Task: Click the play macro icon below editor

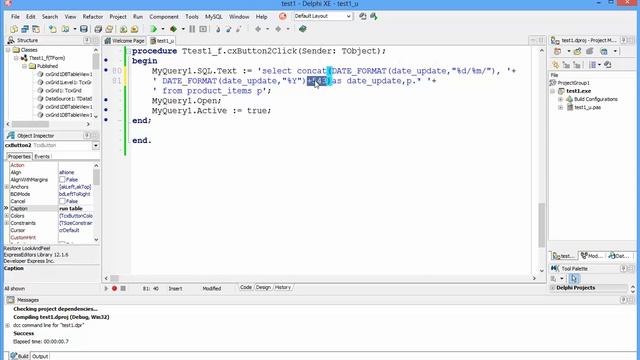Action: 106,289
